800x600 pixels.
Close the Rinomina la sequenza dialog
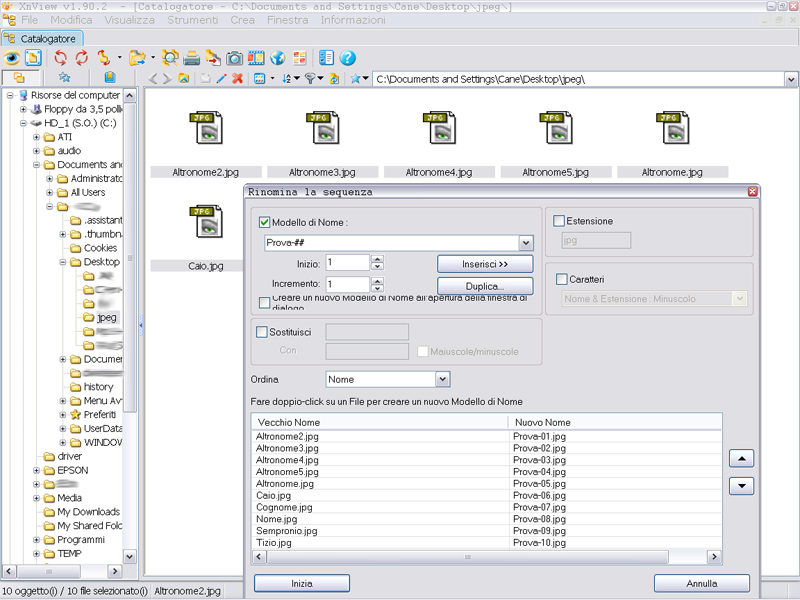click(x=753, y=191)
